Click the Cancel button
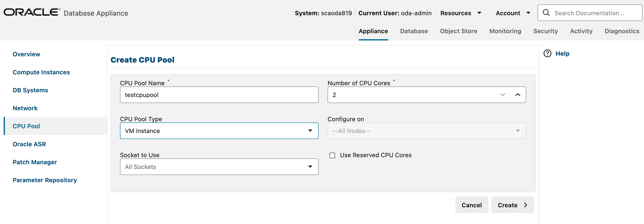644x224 pixels. click(471, 205)
